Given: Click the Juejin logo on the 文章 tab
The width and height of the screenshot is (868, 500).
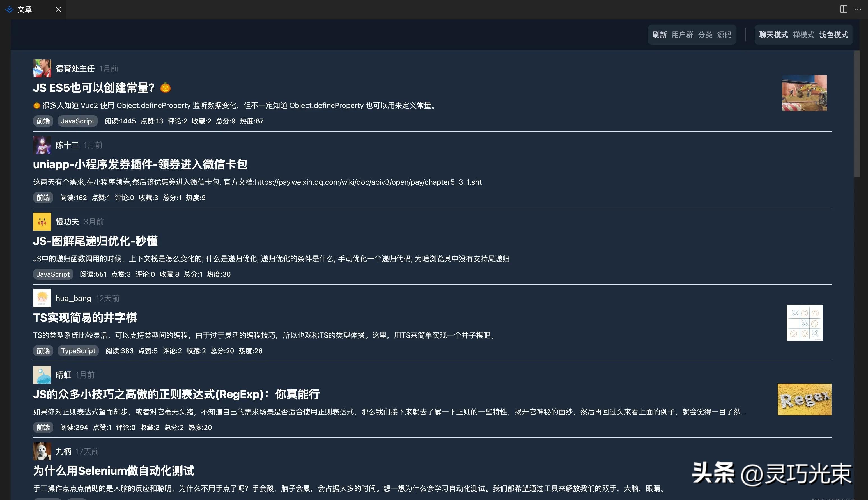Looking at the screenshot, I should click(9, 9).
